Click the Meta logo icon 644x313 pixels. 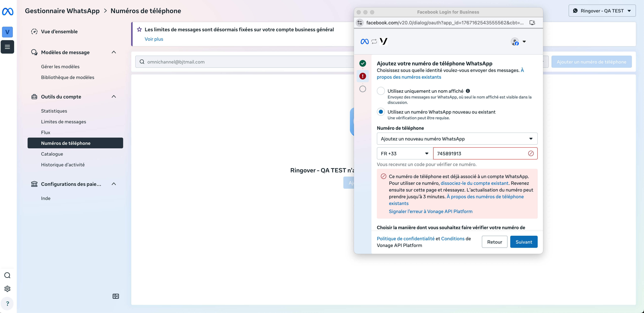tap(8, 11)
